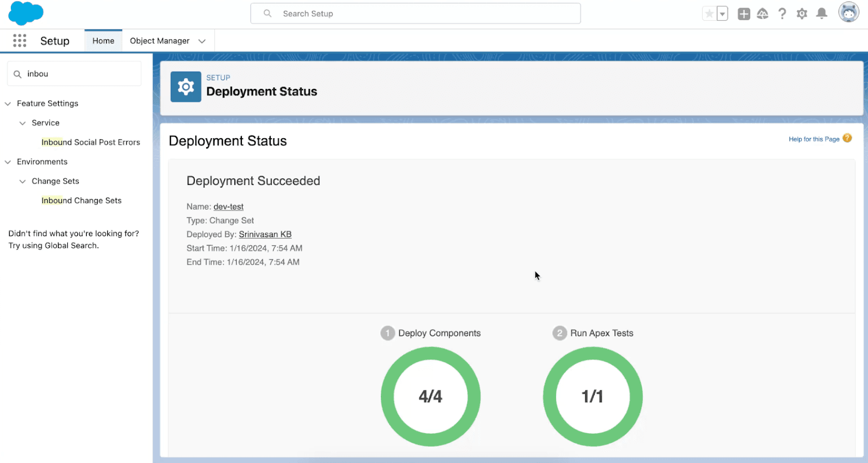868x463 pixels.
Task: Switch to the Home tab
Action: [103, 41]
